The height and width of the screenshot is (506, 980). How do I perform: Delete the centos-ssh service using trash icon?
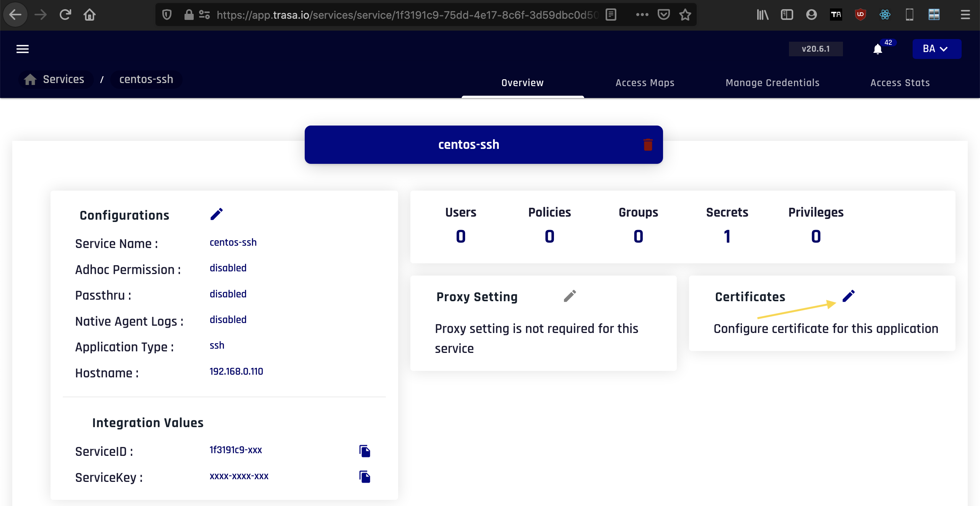click(647, 145)
